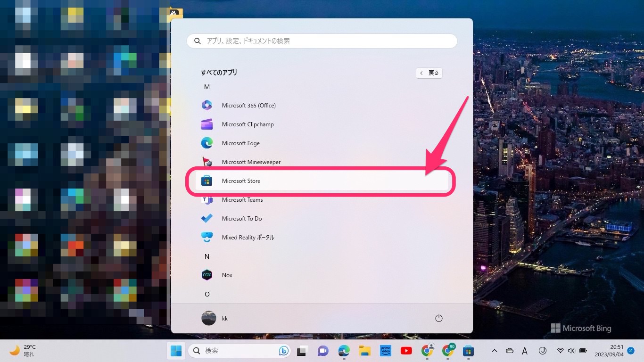Launch Microsoft Clipchamp
The height and width of the screenshot is (362, 644).
[x=322, y=124]
